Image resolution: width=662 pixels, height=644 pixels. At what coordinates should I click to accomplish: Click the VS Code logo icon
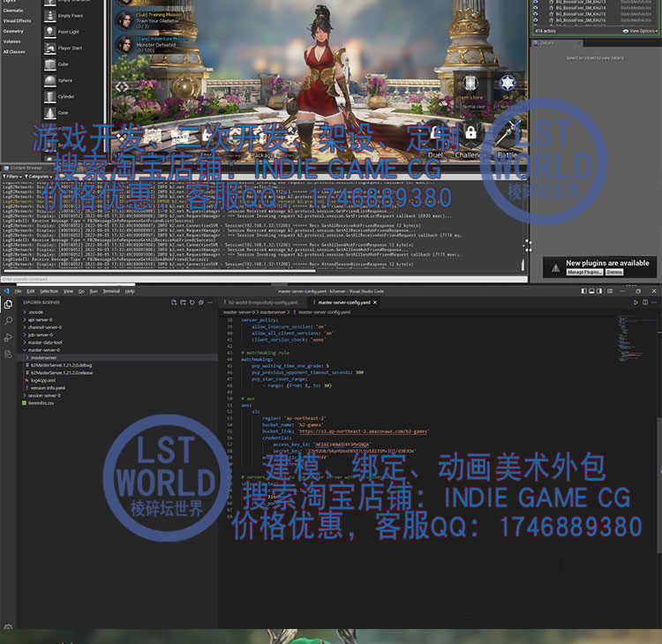(6, 291)
